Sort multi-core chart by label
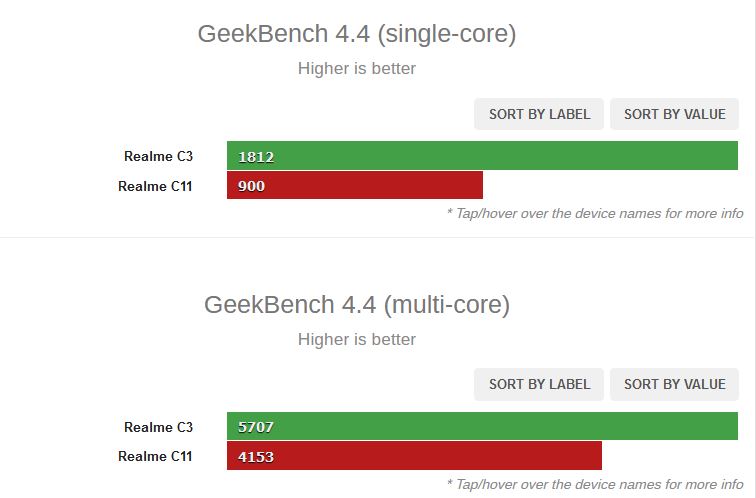The image size is (756, 498). coord(539,384)
